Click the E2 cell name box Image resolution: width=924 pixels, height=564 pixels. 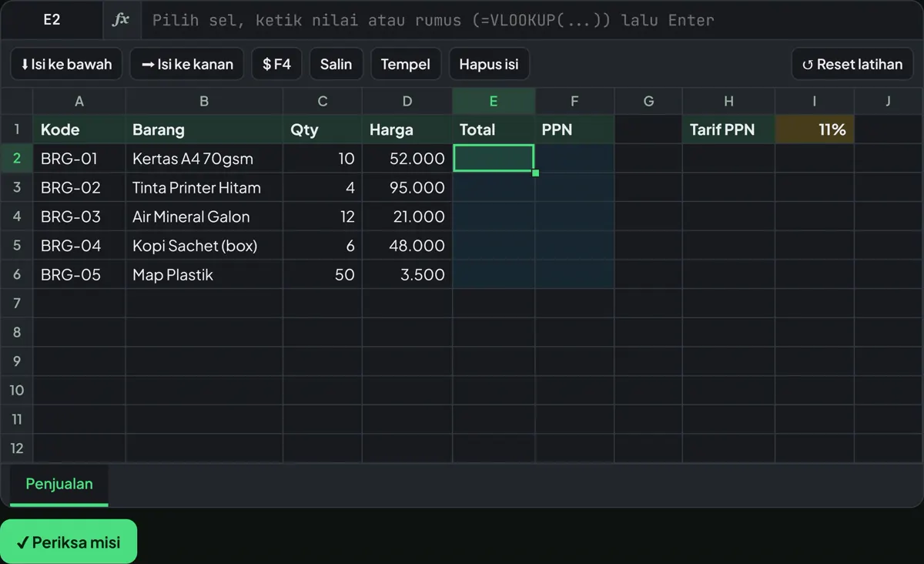(52, 20)
